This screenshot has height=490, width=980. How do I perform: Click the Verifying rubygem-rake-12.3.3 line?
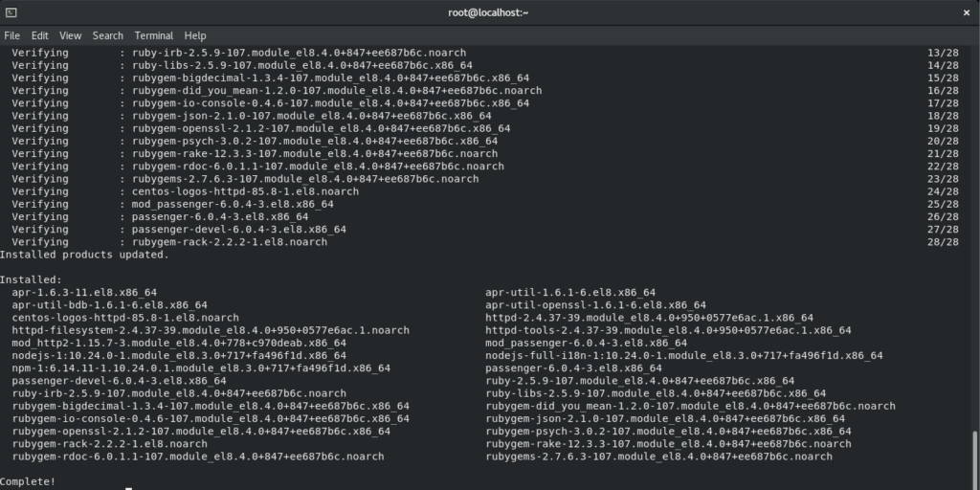click(485, 154)
